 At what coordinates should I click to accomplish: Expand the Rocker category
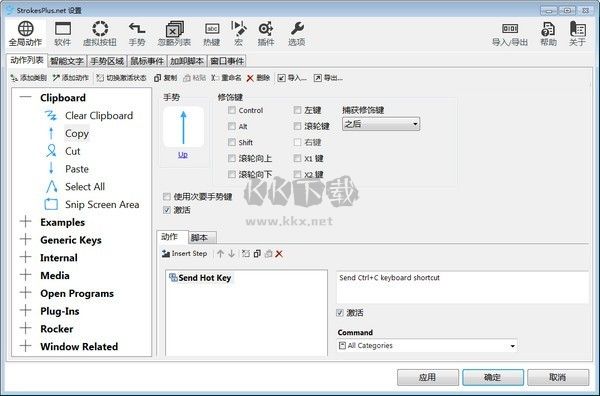26,328
